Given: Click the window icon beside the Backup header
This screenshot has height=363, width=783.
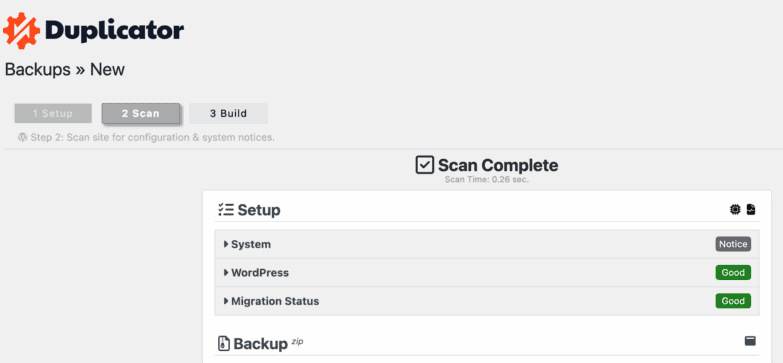Looking at the screenshot, I should (x=750, y=341).
